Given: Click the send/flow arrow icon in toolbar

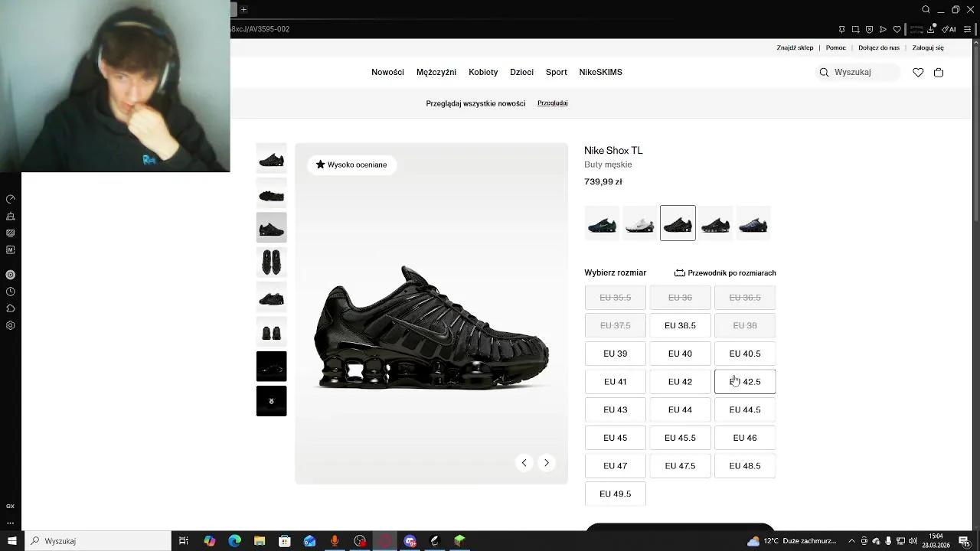Looking at the screenshot, I should tap(884, 29).
